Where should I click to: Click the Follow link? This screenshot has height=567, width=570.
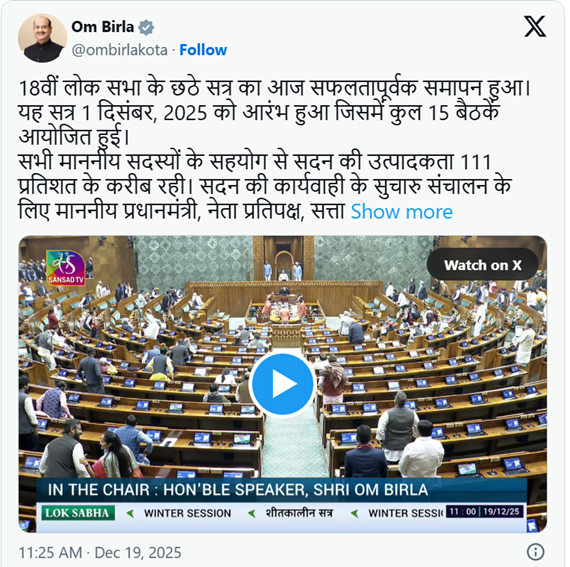pos(203,50)
